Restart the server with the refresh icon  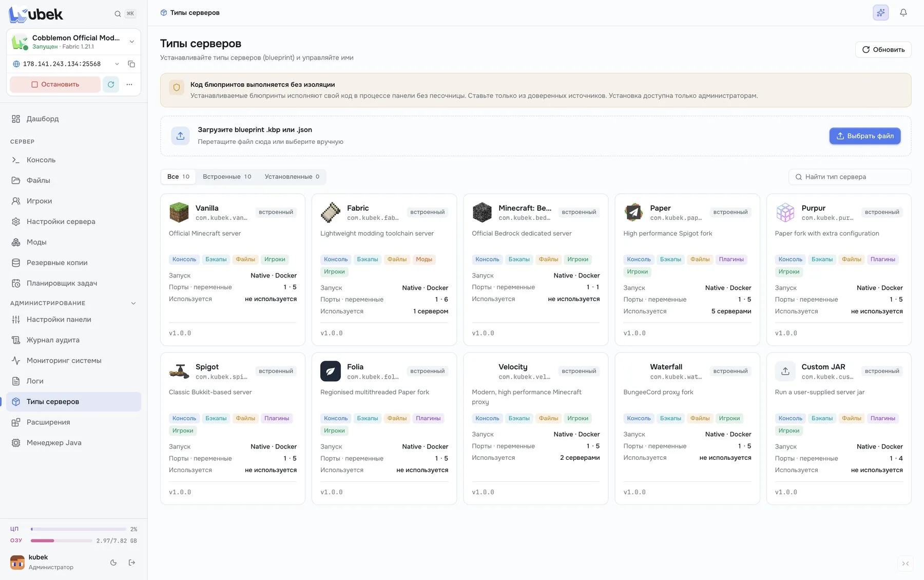pos(111,84)
